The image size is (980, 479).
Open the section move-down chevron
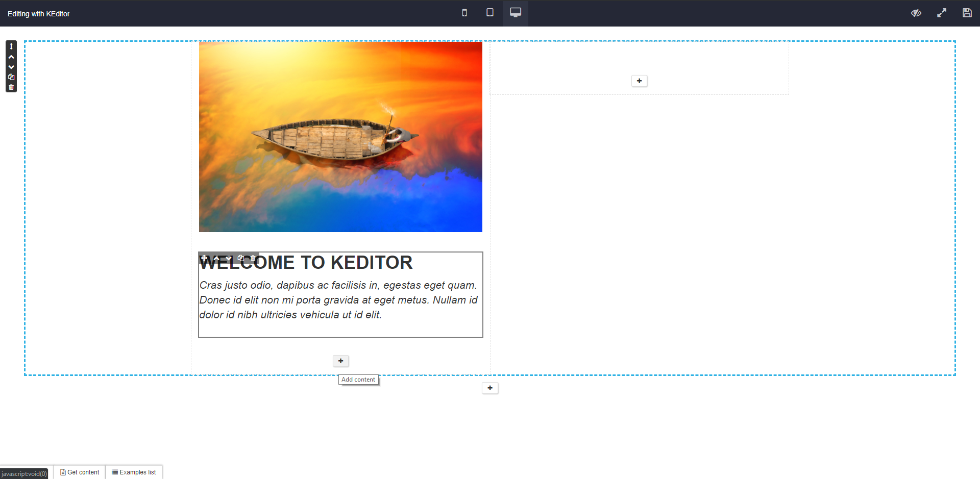pyautogui.click(x=11, y=67)
